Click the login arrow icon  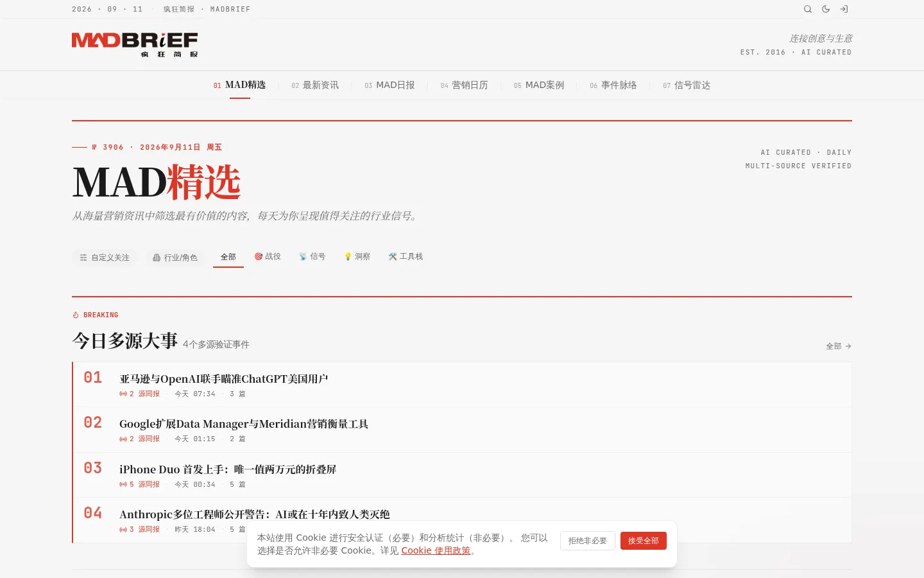point(844,9)
